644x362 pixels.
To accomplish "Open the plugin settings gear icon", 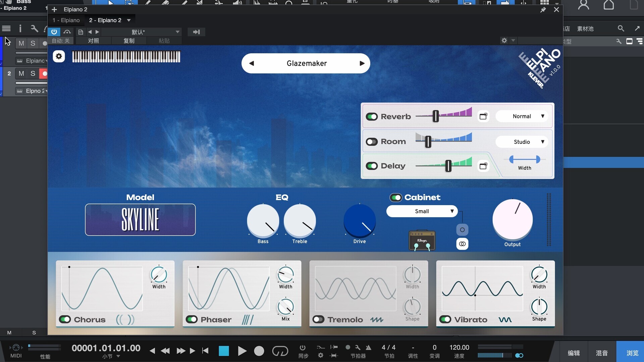I will 59,56.
